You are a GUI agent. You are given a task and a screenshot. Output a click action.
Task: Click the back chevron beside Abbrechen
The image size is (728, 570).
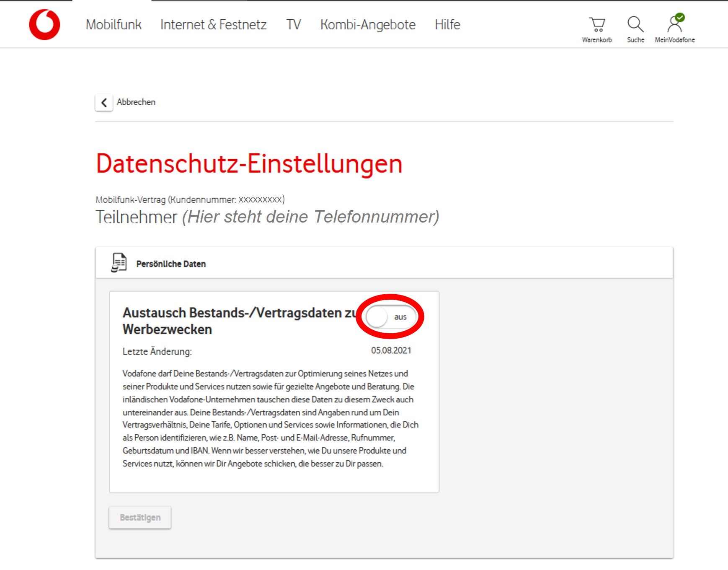pos(104,102)
